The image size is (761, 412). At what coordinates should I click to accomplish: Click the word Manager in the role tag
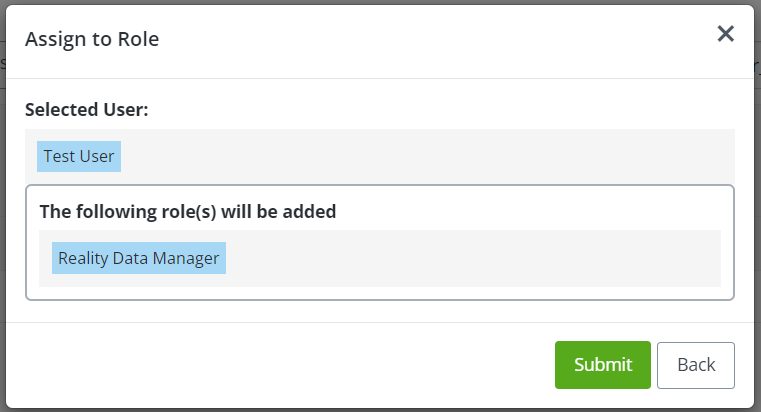point(187,258)
